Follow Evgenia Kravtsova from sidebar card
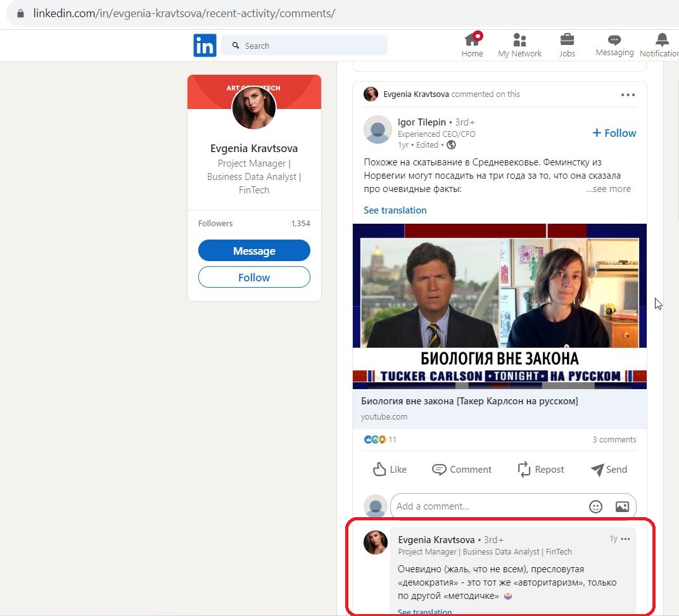The width and height of the screenshot is (679, 616). [x=254, y=277]
